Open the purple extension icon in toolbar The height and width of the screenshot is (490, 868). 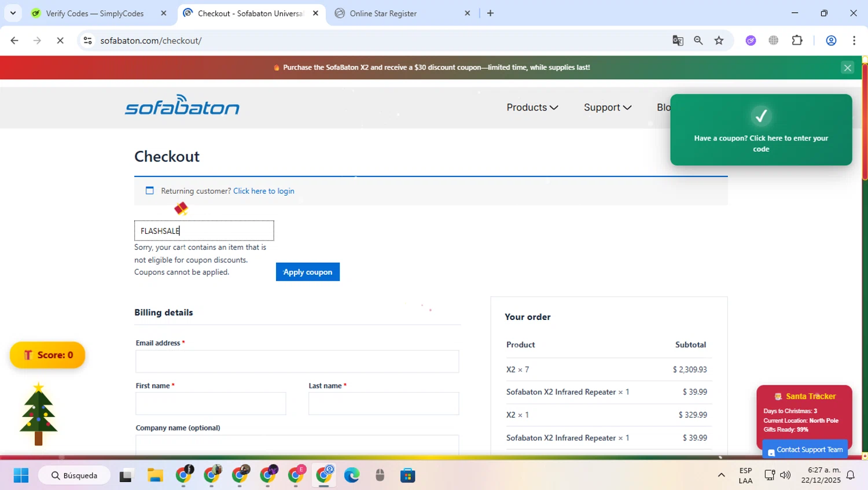tap(751, 40)
